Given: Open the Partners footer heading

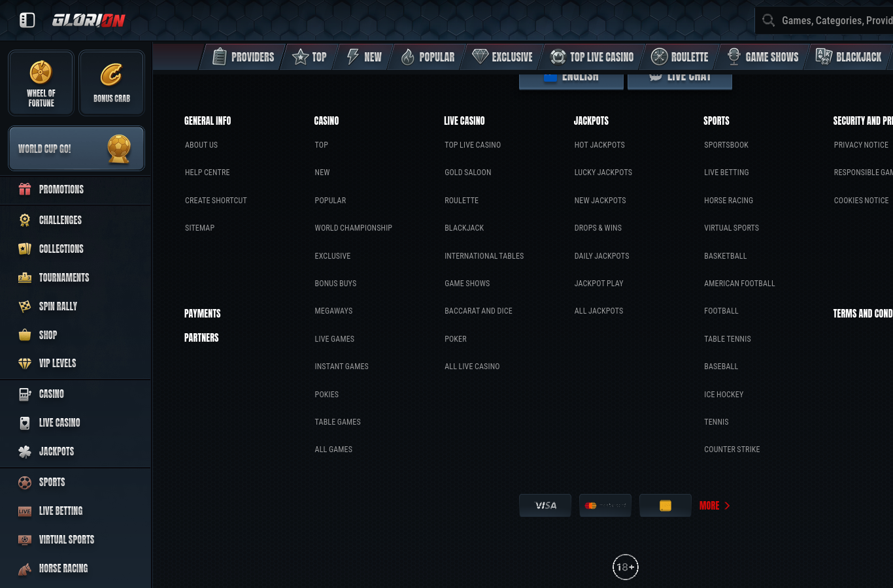Looking at the screenshot, I should pyautogui.click(x=201, y=338).
